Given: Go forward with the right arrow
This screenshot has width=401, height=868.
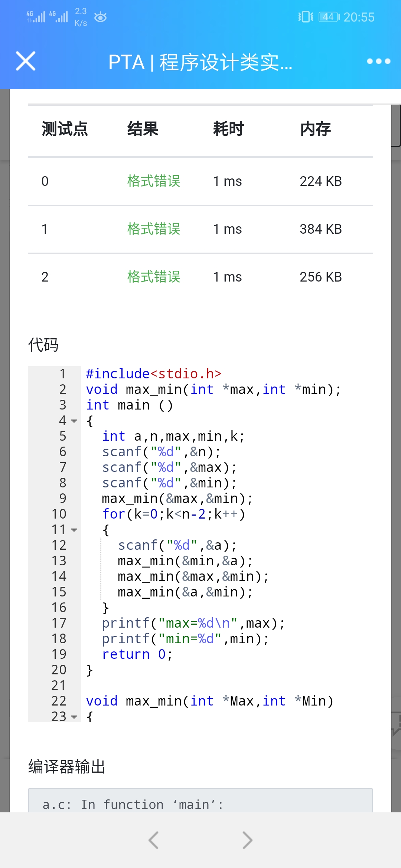Looking at the screenshot, I should pyautogui.click(x=247, y=840).
